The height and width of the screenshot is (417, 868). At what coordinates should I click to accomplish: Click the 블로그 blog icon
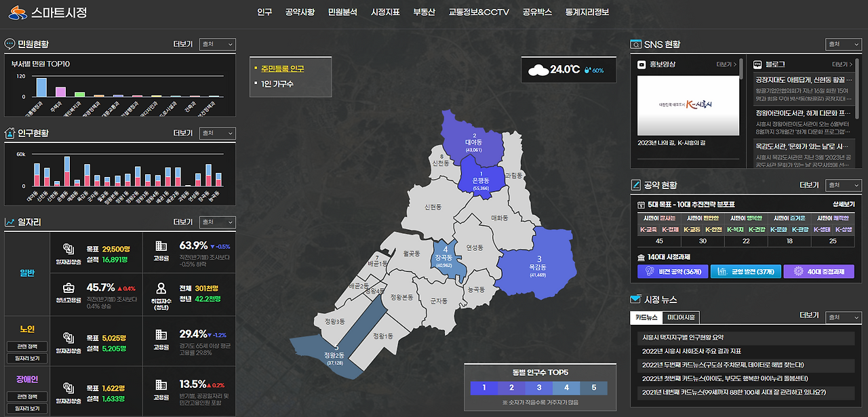(x=758, y=64)
